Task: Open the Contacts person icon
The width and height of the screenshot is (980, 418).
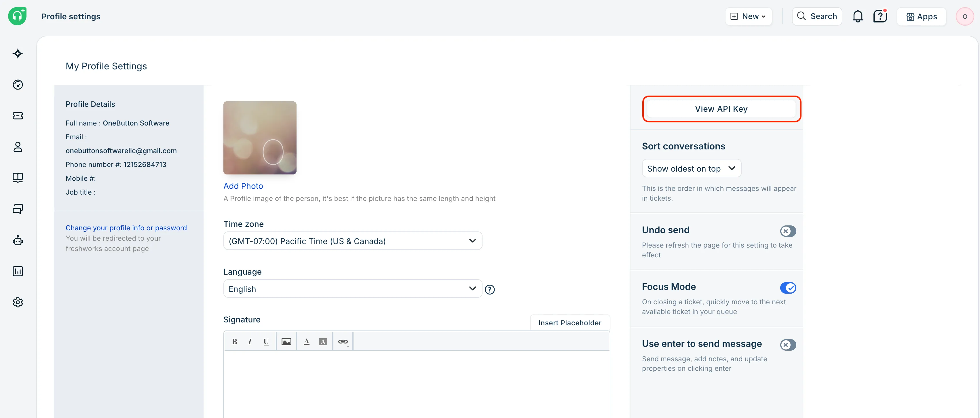Action: [18, 147]
